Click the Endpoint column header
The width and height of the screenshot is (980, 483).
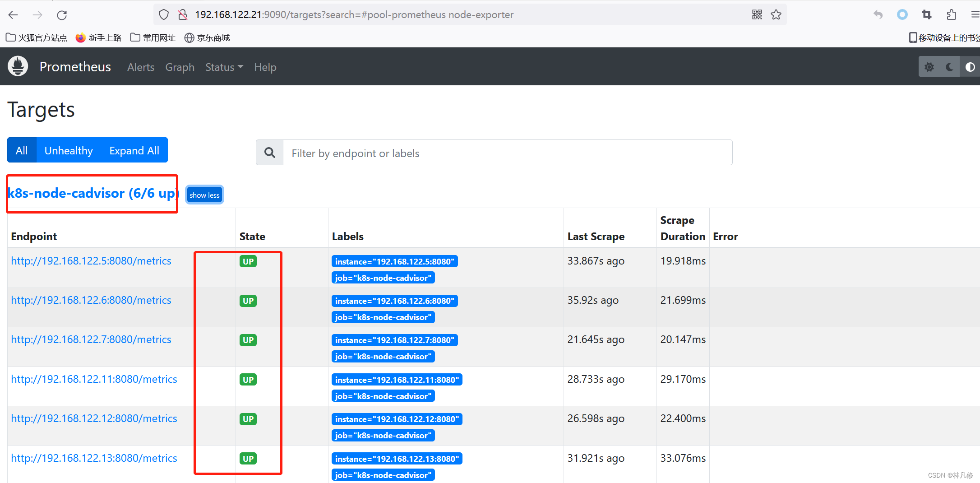tap(34, 237)
